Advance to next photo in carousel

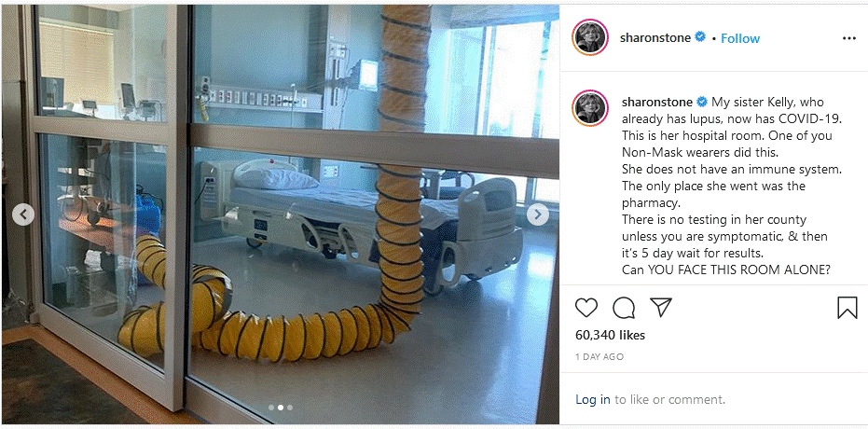click(538, 214)
